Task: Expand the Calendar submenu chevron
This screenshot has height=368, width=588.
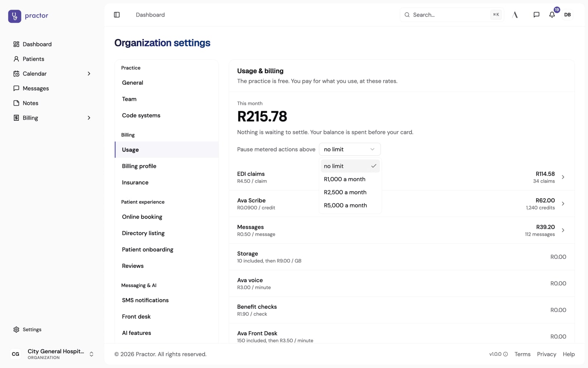Action: (x=89, y=74)
